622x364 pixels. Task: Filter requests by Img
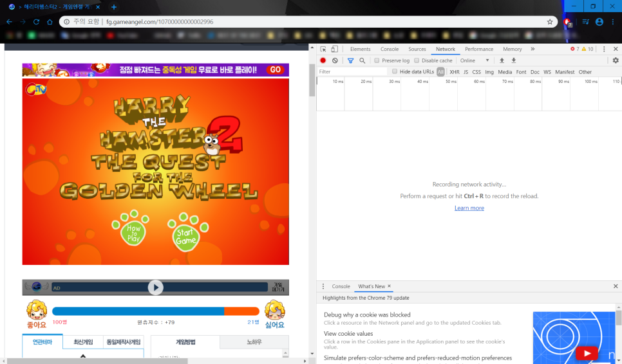click(x=489, y=72)
